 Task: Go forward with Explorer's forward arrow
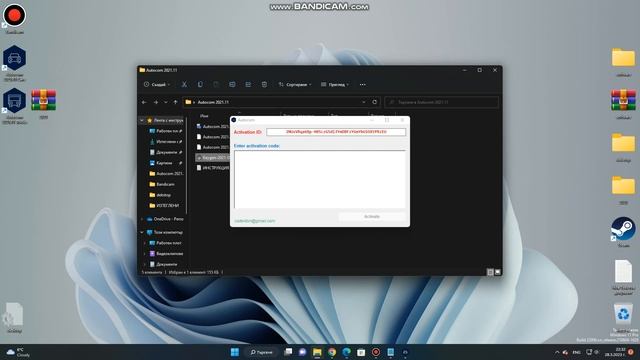pos(156,102)
